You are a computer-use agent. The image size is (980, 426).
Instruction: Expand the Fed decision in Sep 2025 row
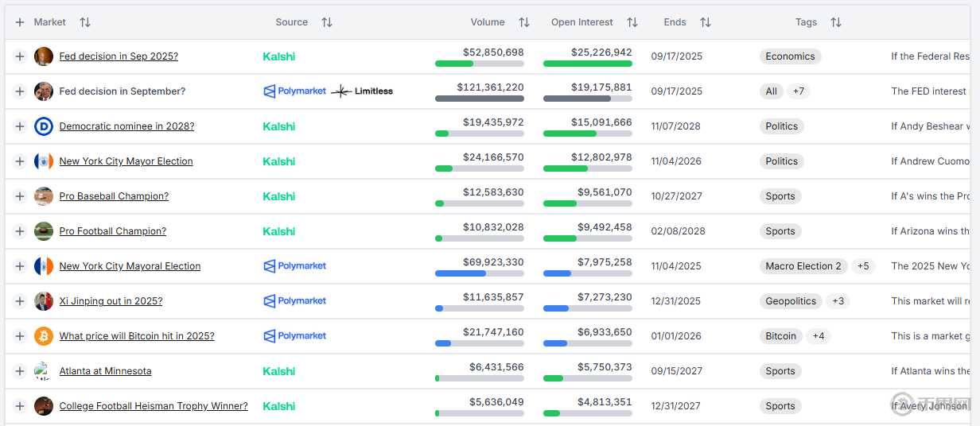pos(20,56)
